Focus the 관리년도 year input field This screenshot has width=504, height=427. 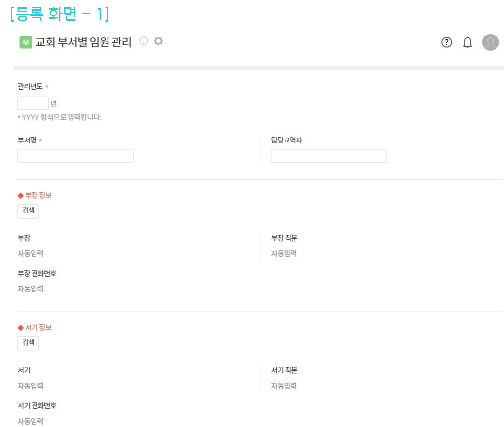click(x=33, y=104)
